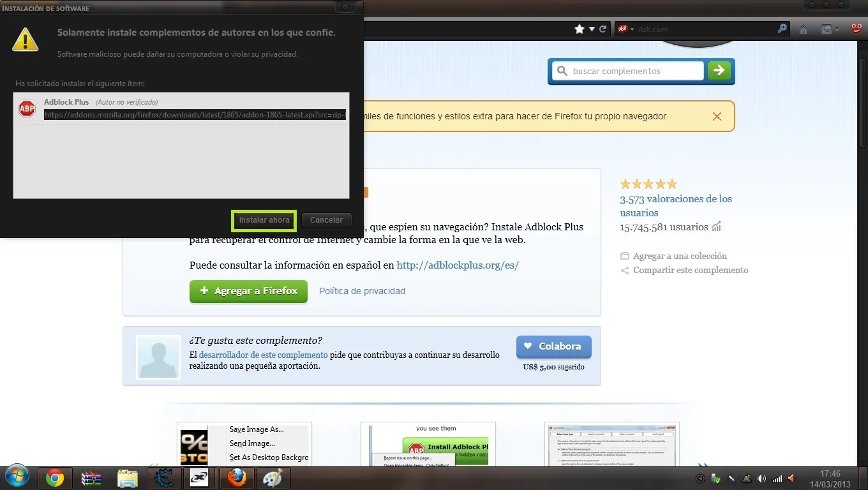
Task: Click Show Desktop at taskbar edge
Action: pos(863,478)
